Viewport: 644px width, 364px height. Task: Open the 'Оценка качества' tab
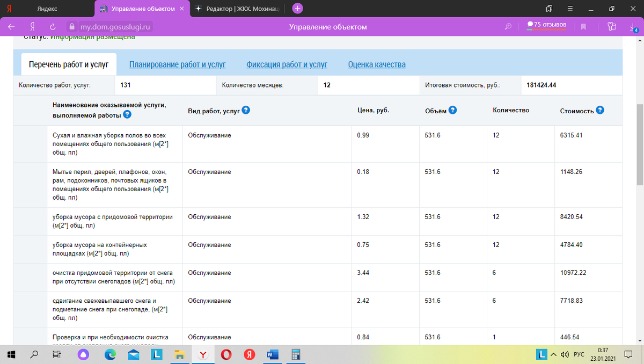tap(377, 64)
